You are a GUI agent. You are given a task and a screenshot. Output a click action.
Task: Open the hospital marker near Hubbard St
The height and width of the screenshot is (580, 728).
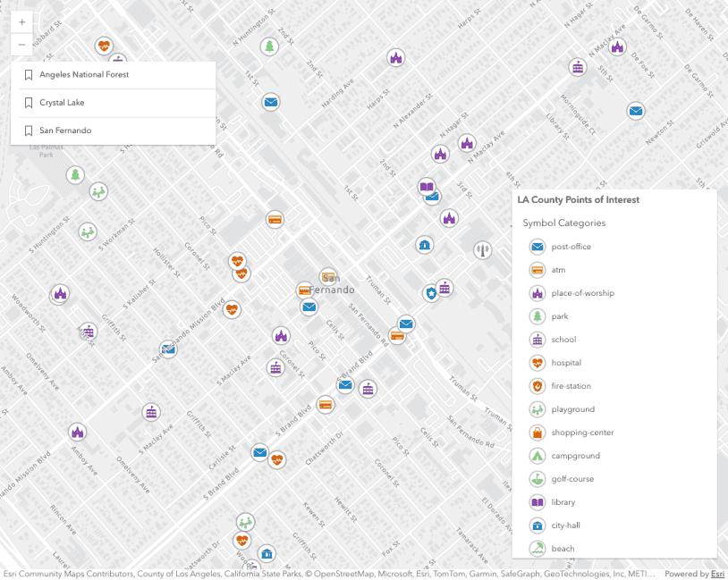pyautogui.click(x=104, y=45)
